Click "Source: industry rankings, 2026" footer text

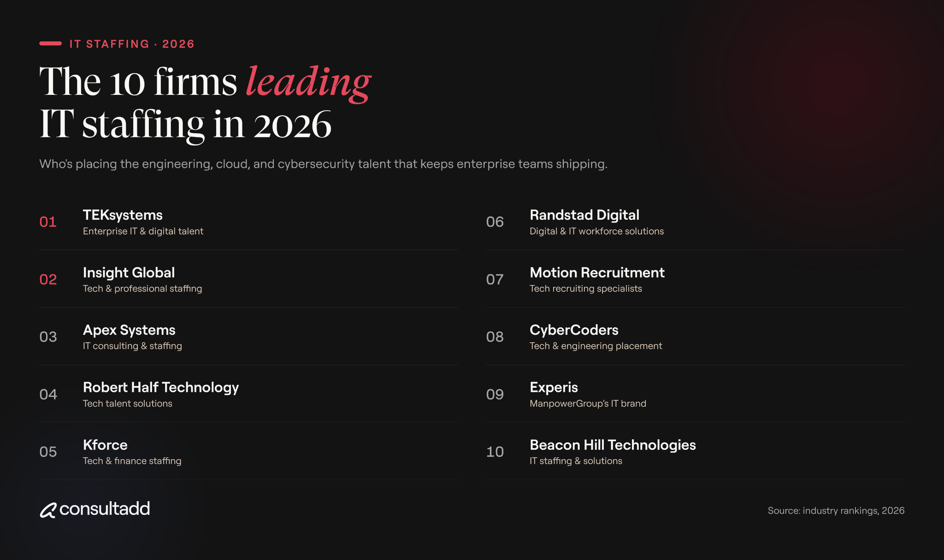coord(836,511)
